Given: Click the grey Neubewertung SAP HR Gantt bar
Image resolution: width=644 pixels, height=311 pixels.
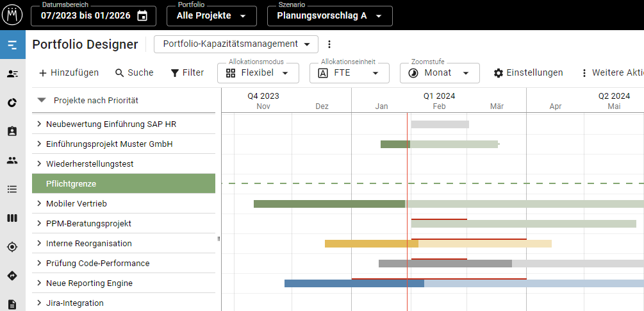Looking at the screenshot, I should (440, 124).
